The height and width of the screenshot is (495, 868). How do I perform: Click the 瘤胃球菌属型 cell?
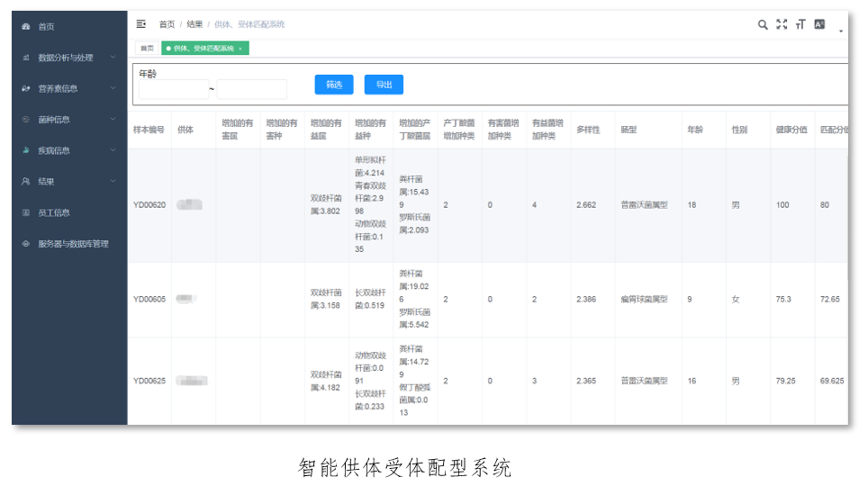(x=645, y=299)
